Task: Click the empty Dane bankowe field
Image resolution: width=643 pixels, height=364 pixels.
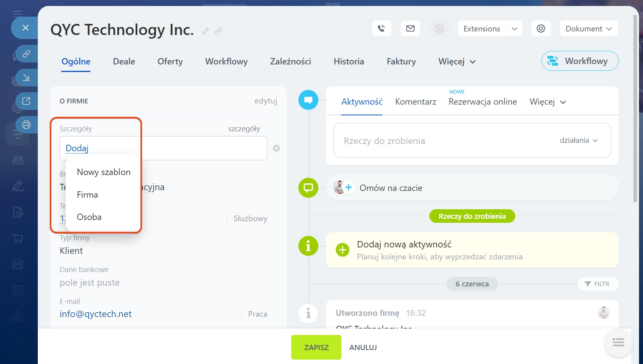Action: pos(90,282)
